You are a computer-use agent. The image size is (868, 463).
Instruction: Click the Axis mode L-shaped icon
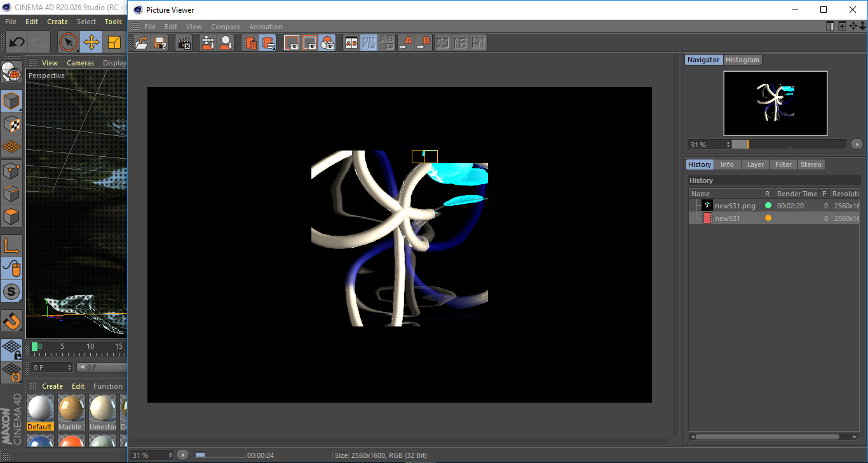tap(11, 246)
